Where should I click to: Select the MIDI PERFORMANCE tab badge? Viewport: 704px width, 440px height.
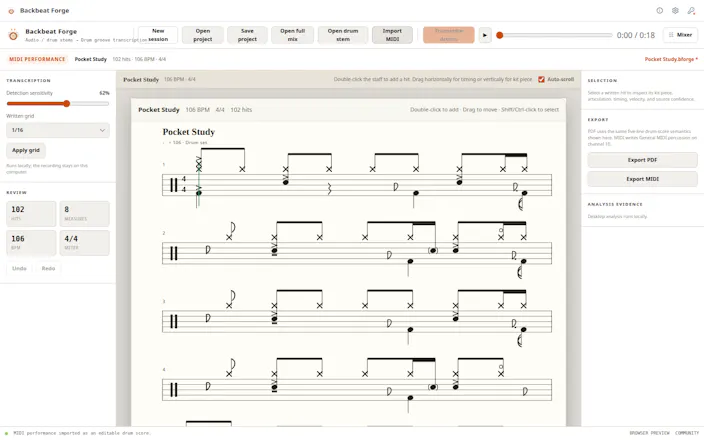[37, 59]
